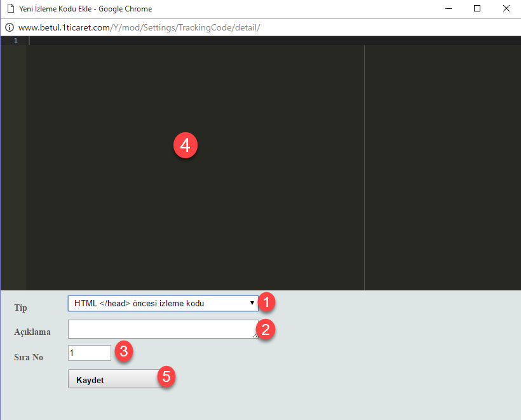Viewport: 521px width, 420px height.
Task: Place cursor on line 1 of the code editor
Action: click(191, 41)
